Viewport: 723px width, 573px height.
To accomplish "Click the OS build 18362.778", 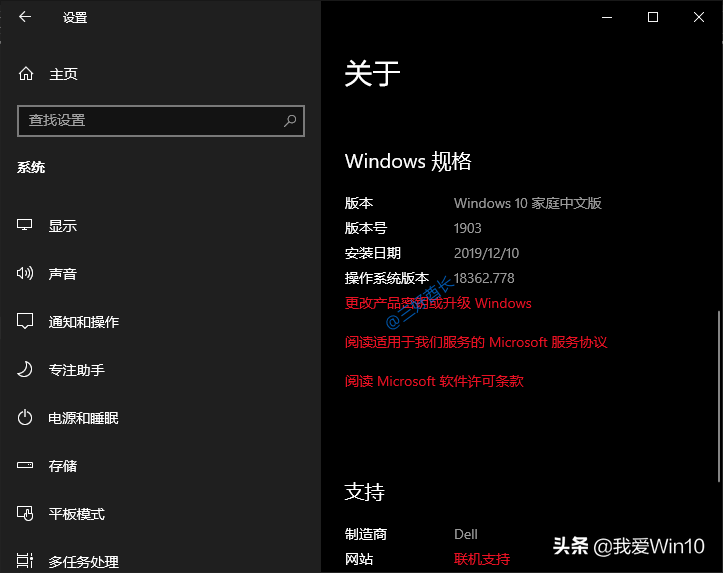I will click(x=484, y=278).
